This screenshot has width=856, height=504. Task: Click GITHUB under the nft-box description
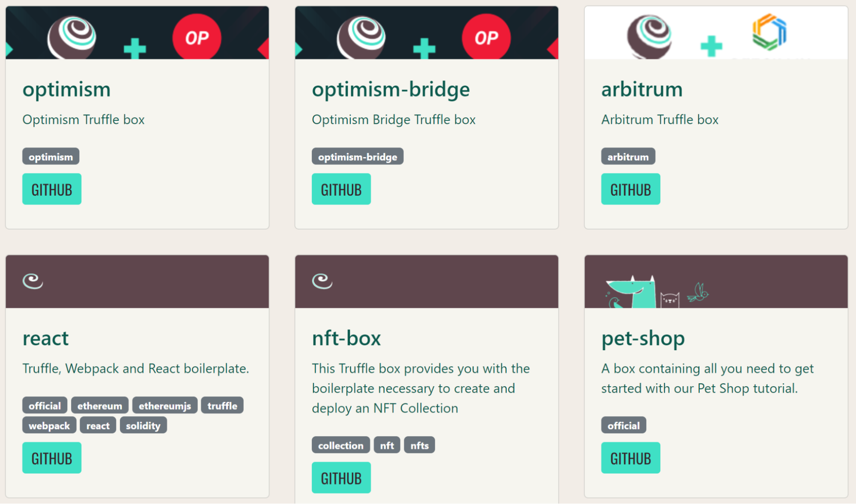click(x=341, y=477)
